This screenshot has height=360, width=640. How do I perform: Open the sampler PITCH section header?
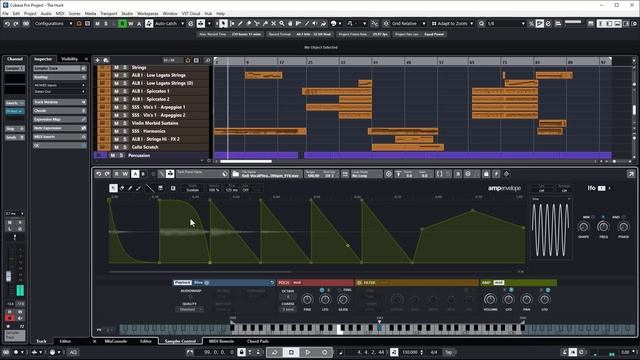point(315,282)
